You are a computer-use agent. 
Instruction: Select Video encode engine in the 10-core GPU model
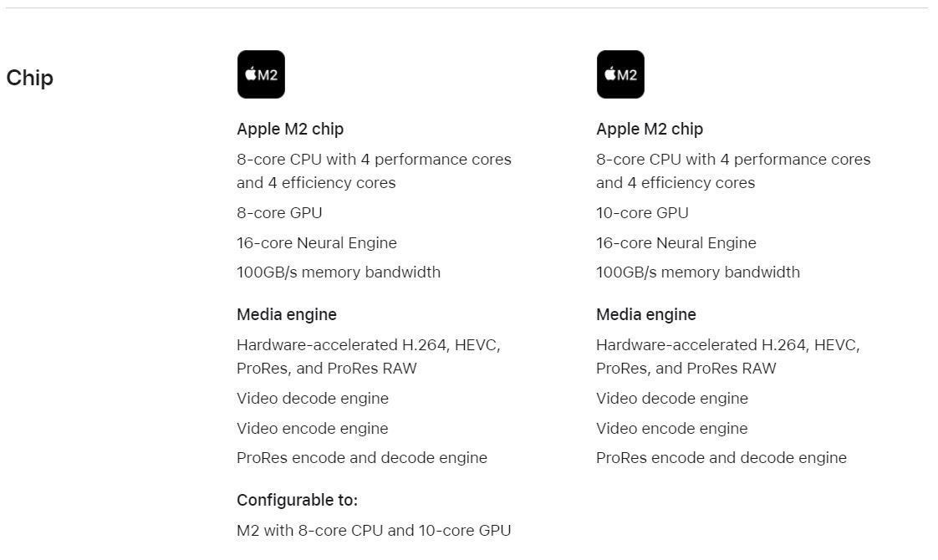[x=672, y=428]
